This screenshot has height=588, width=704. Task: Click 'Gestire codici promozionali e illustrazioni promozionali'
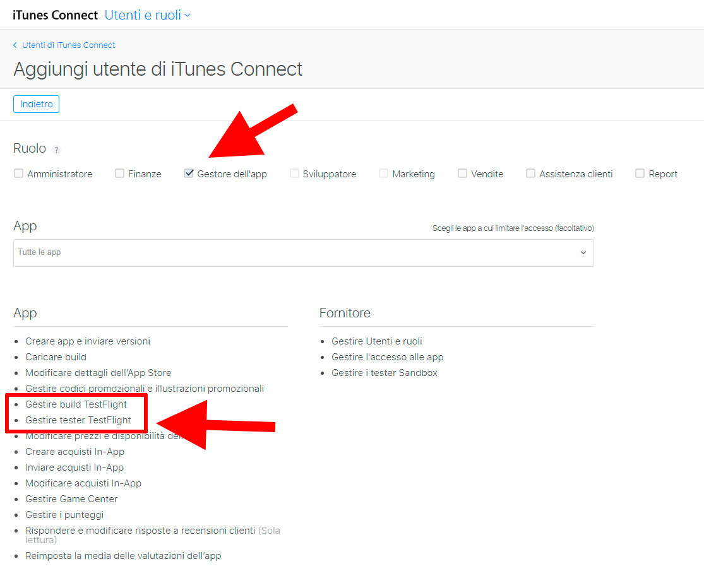(145, 389)
